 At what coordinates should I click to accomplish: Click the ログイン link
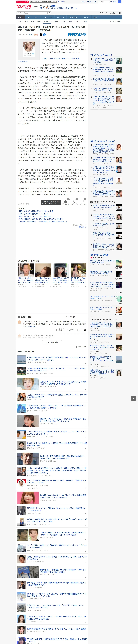[x=42, y=8]
